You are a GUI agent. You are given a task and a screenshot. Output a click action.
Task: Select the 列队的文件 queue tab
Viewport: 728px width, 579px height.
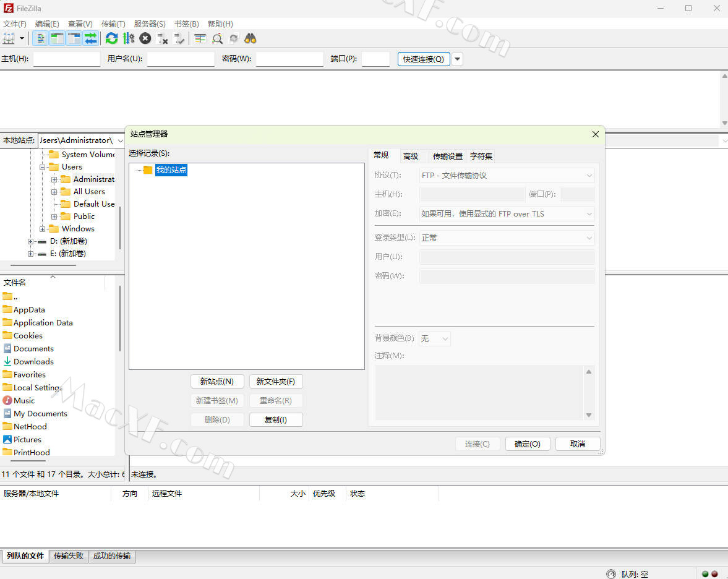(x=25, y=555)
